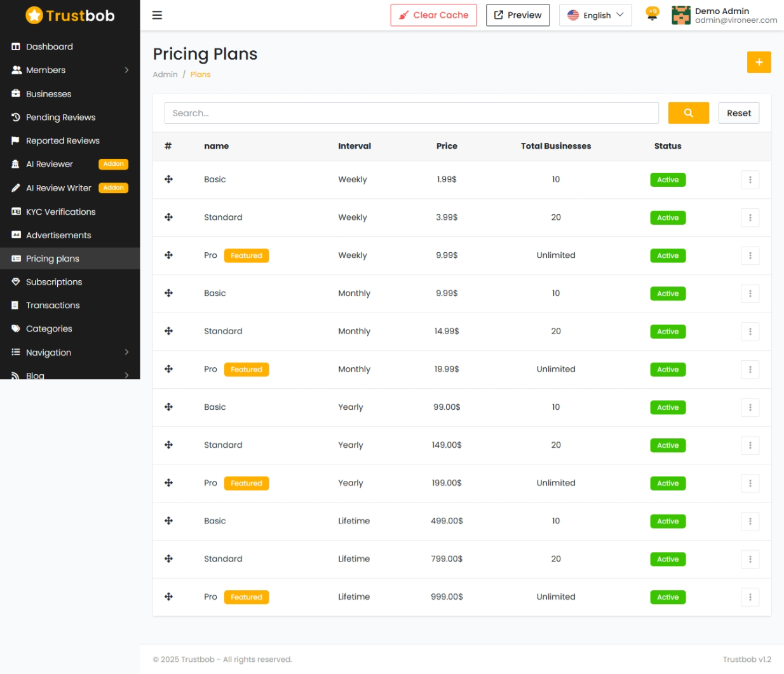Open actions menu for Basic Yearly plan
Screen dimensions: 784x674
coord(750,407)
